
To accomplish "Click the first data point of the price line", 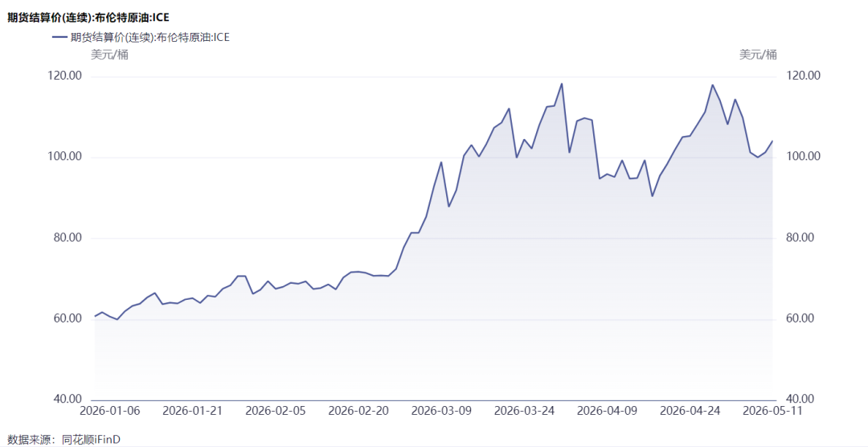I will tap(95, 316).
